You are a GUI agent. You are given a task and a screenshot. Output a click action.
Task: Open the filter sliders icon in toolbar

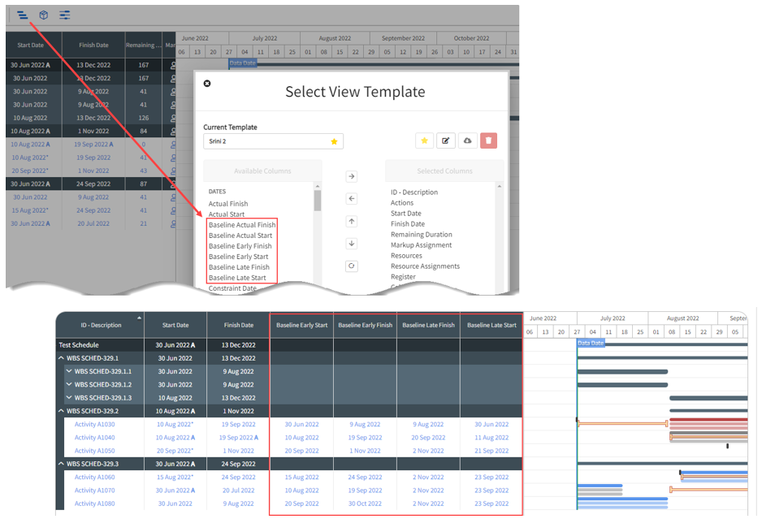(65, 15)
